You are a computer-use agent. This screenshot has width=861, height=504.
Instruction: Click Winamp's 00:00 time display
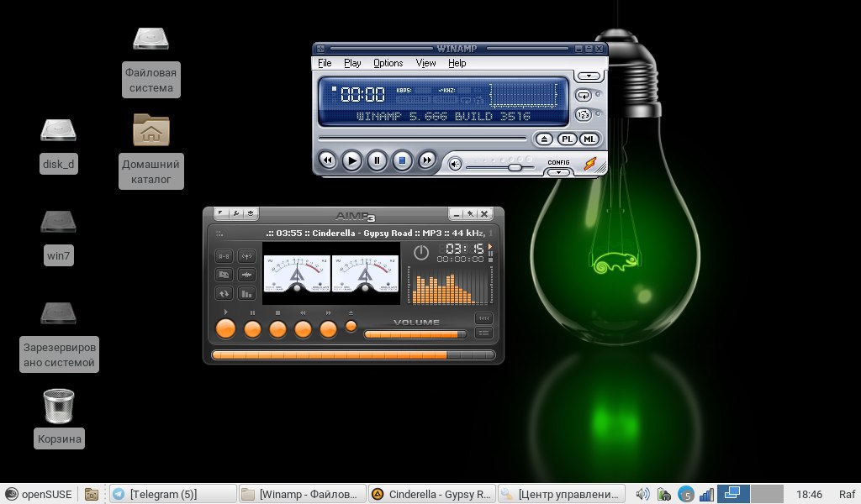pyautogui.click(x=362, y=94)
